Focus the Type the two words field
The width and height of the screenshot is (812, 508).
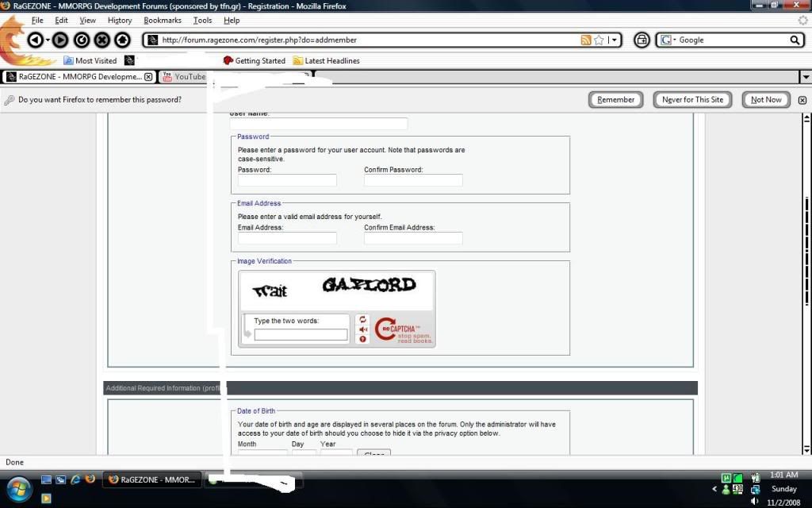301,335
